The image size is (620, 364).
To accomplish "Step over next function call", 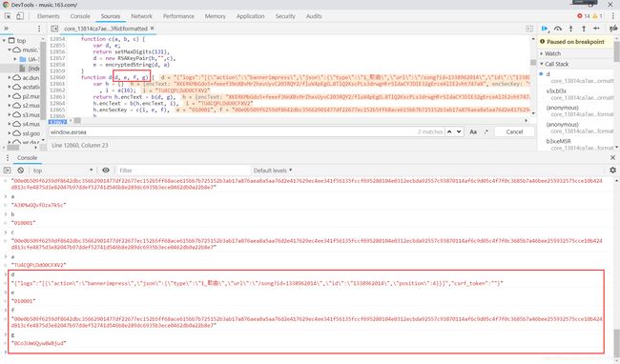I will coord(558,29).
